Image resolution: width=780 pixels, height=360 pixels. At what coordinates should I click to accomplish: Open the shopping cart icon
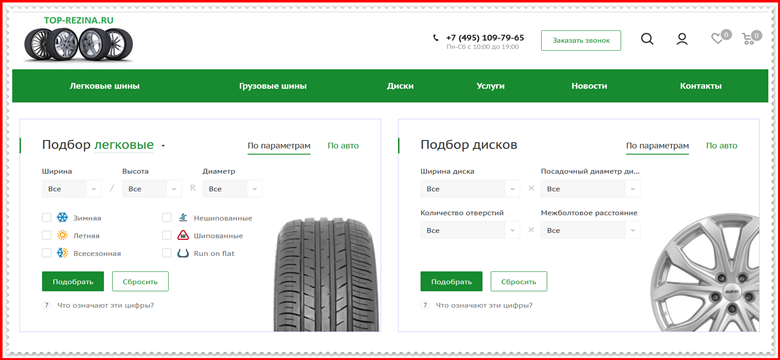click(x=748, y=39)
